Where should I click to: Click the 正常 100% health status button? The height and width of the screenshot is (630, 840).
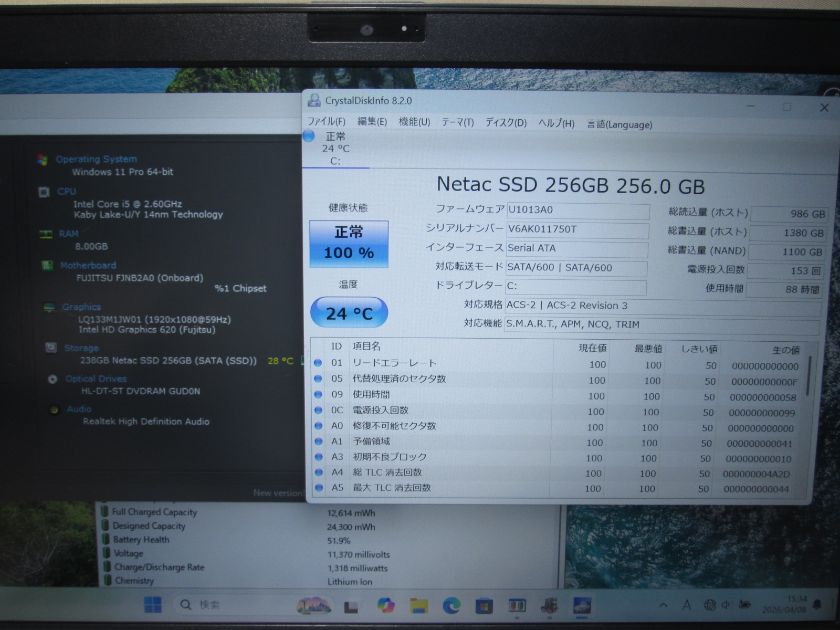coord(349,244)
